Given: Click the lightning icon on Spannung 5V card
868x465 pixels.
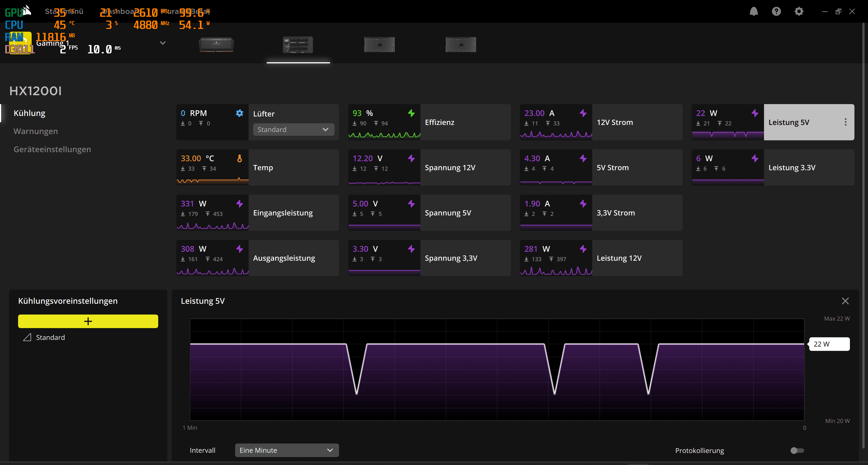Looking at the screenshot, I should (x=411, y=204).
